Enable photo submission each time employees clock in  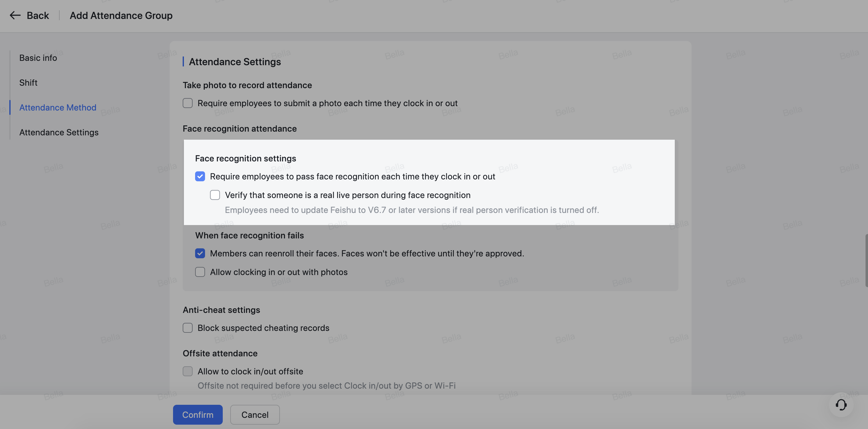(x=187, y=103)
